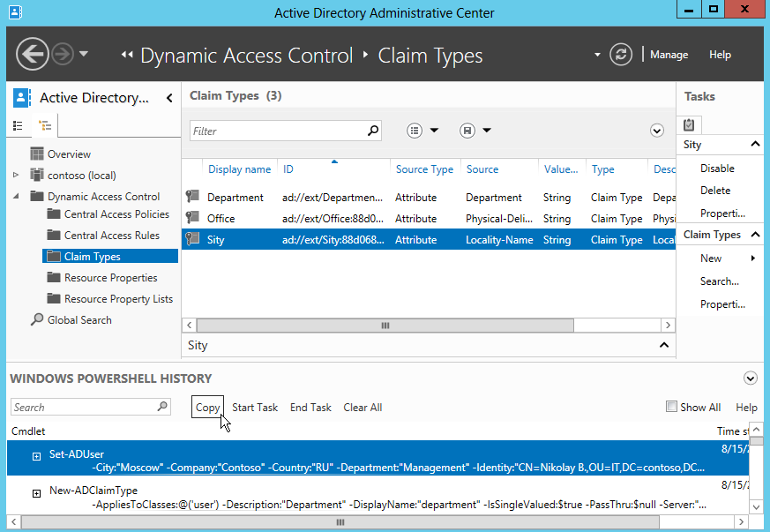Image resolution: width=770 pixels, height=532 pixels.
Task: Open the navigation history dropdown arrow
Action: pos(84,54)
